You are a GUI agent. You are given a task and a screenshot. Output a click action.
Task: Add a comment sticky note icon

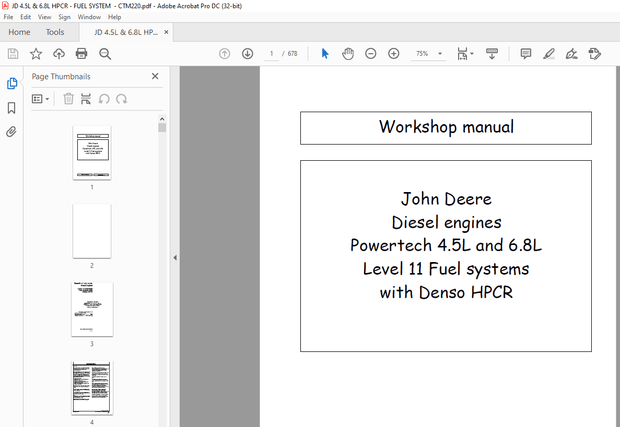click(x=525, y=53)
